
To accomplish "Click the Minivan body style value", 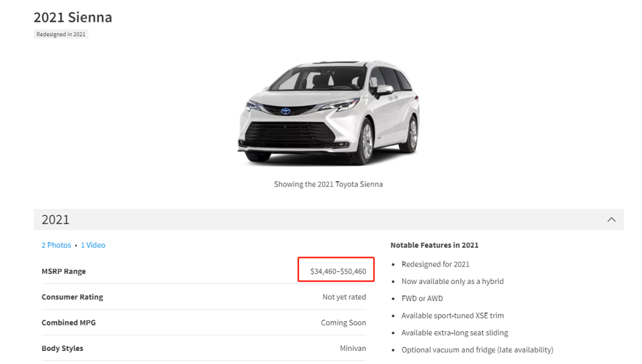I will point(353,349).
